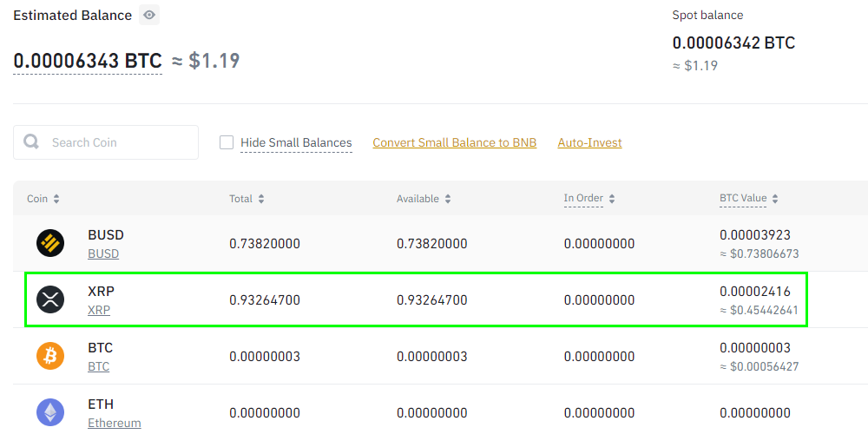The image size is (868, 434).
Task: Click the Hide Small Balances label
Action: pyautogui.click(x=296, y=143)
